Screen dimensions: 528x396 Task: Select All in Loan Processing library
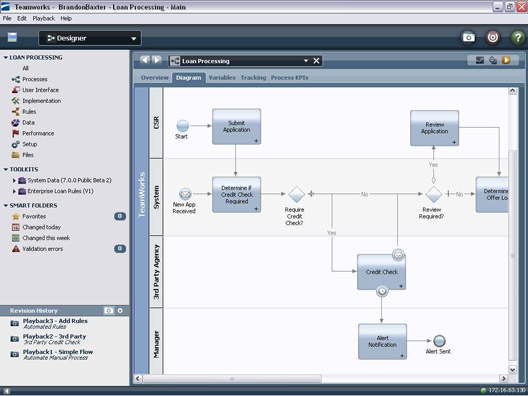(25, 68)
